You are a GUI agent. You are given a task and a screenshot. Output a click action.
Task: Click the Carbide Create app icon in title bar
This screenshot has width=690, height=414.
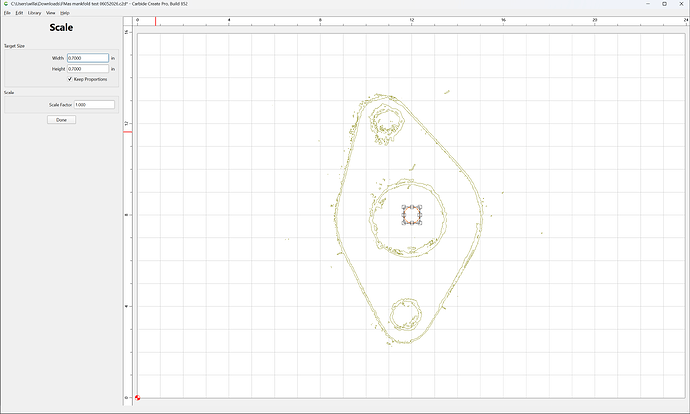pos(6,4)
